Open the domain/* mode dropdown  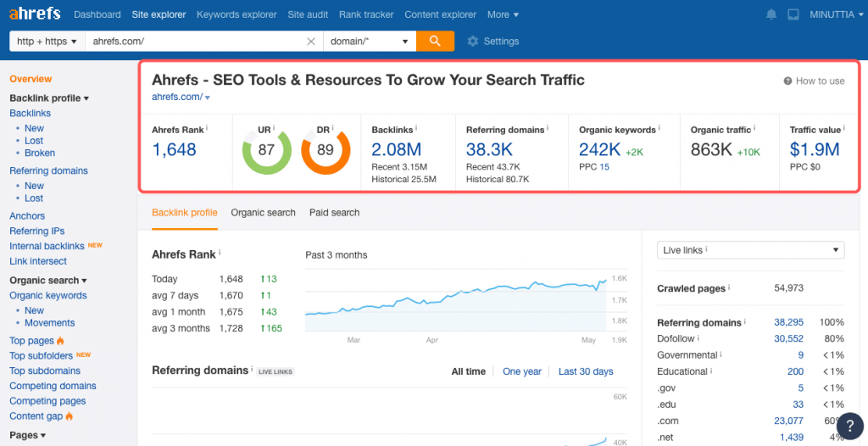370,42
